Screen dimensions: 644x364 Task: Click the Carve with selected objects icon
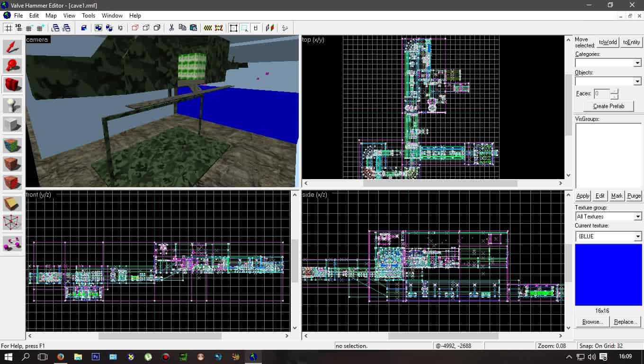click(84, 28)
